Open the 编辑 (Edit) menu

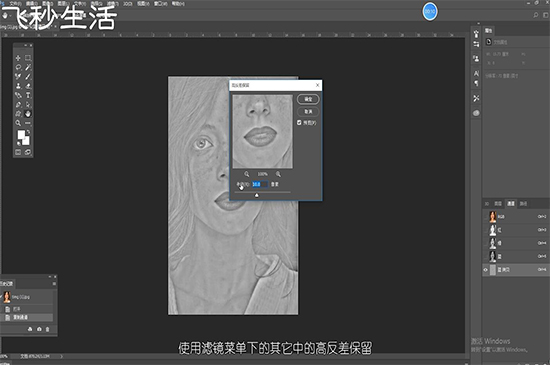tap(31, 4)
